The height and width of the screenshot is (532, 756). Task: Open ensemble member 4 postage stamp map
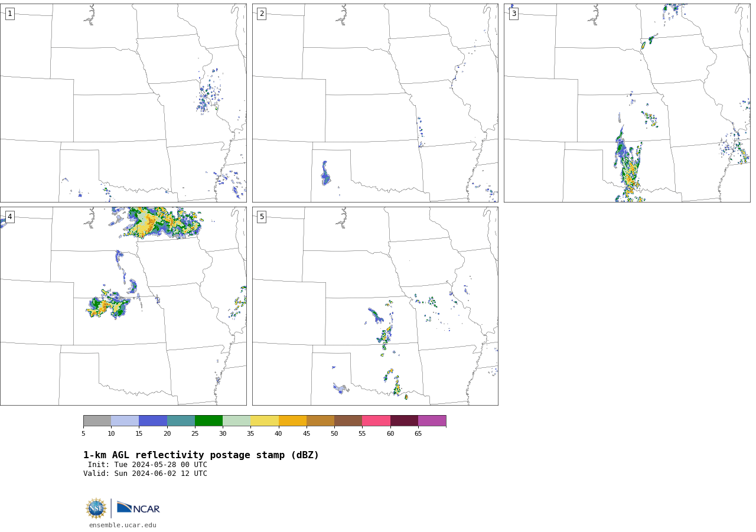pos(123,306)
